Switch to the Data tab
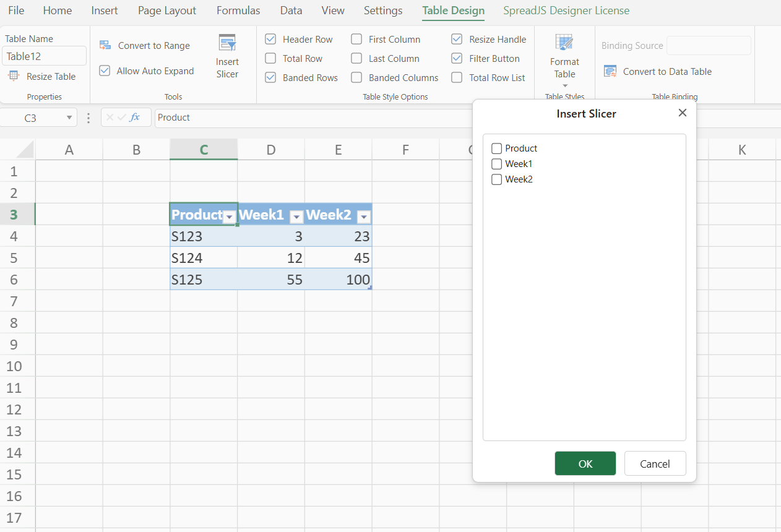 pyautogui.click(x=291, y=11)
